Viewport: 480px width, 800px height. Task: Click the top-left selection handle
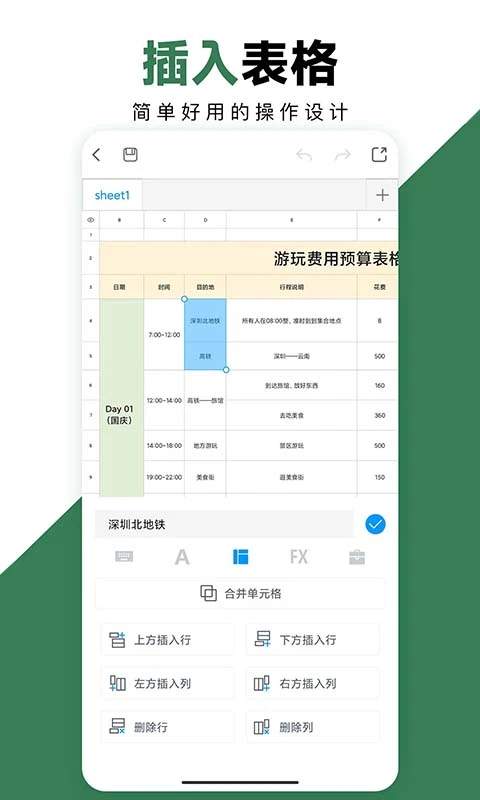pos(185,299)
